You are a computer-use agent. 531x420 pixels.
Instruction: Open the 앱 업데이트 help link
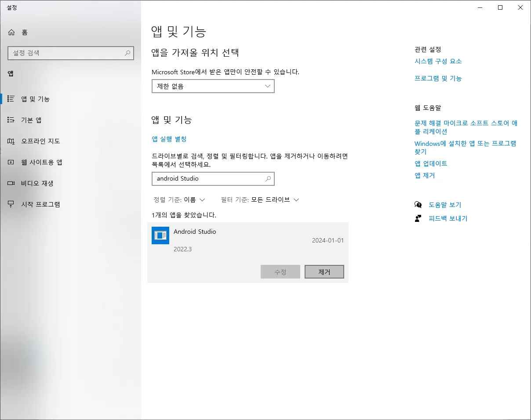431,163
